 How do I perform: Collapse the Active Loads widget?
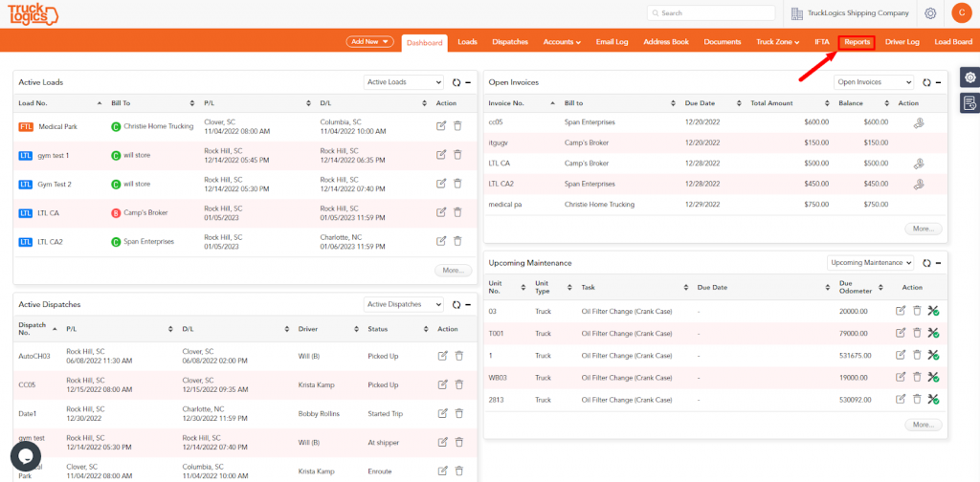click(x=467, y=82)
